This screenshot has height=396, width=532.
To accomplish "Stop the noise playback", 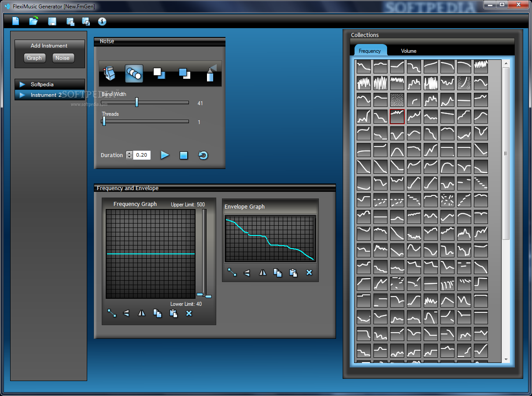I will pos(184,155).
